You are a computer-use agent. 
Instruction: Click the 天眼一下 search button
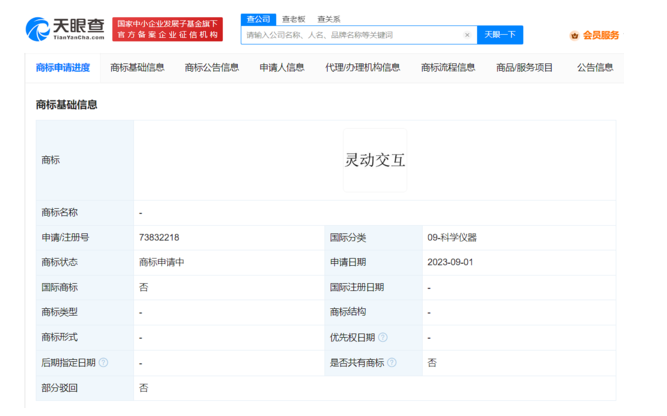pos(500,35)
